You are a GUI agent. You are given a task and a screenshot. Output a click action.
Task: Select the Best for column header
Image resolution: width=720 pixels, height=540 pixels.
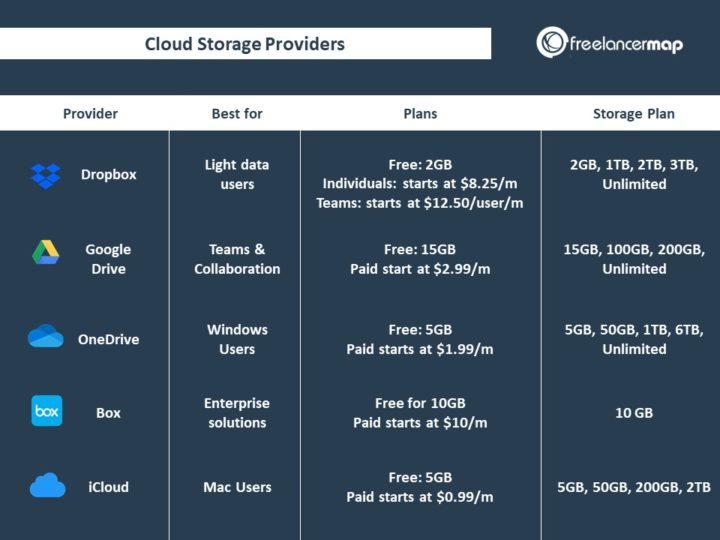(237, 113)
